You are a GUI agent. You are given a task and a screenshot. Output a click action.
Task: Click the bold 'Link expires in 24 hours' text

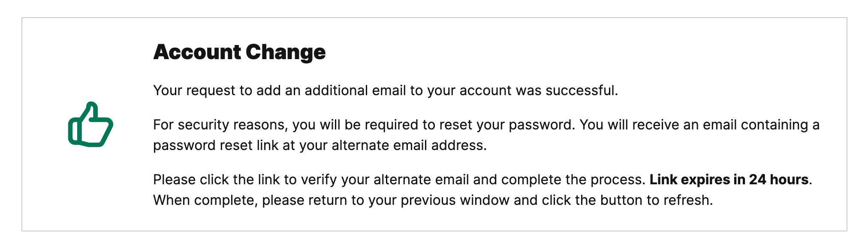click(729, 180)
